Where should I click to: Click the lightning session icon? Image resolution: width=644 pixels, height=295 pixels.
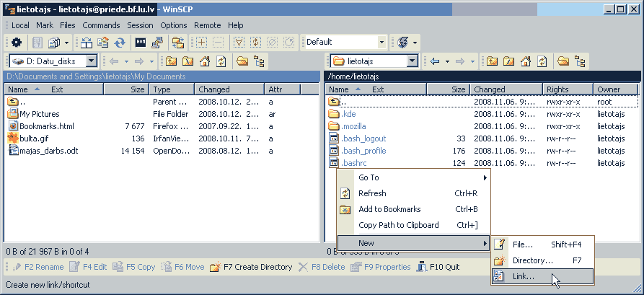point(402,42)
